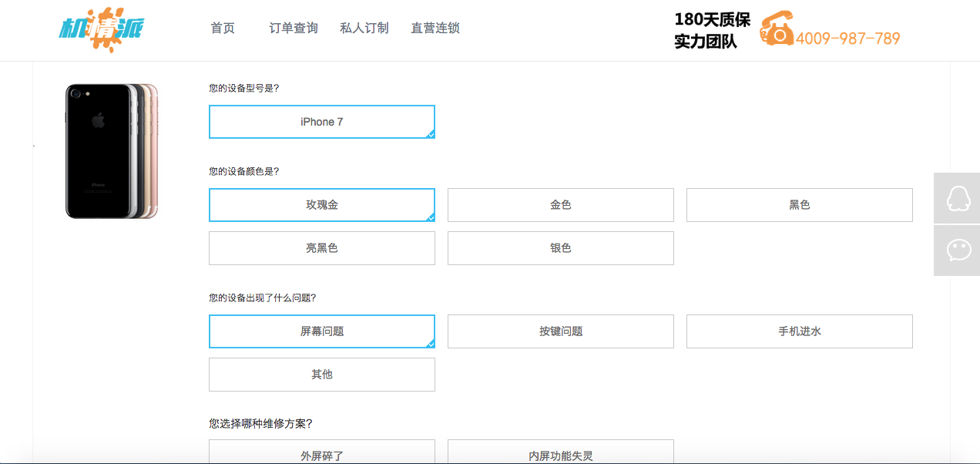Click the iPhone 7 product image
The height and width of the screenshot is (464, 980).
111,151
